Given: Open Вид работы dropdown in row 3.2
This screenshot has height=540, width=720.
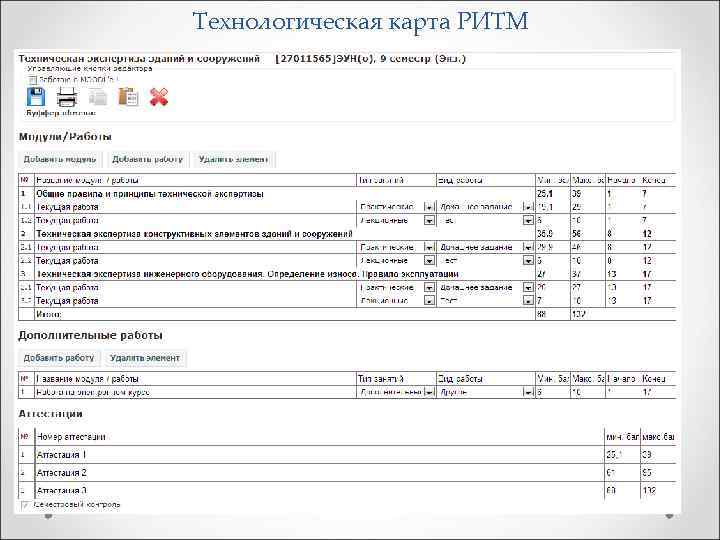Looking at the screenshot, I should pos(528,301).
